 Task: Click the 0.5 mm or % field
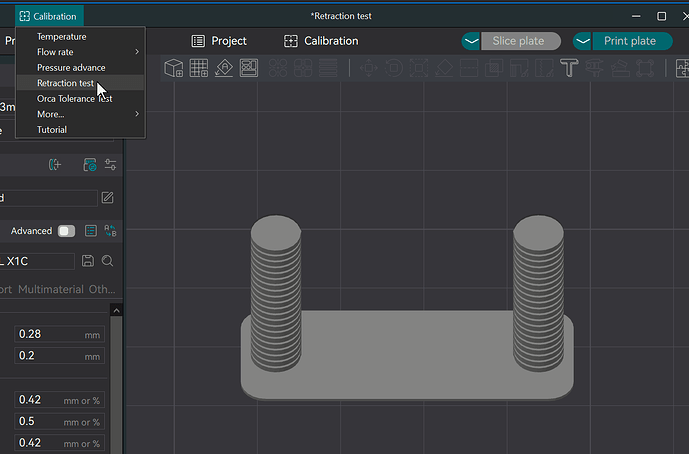(x=59, y=421)
